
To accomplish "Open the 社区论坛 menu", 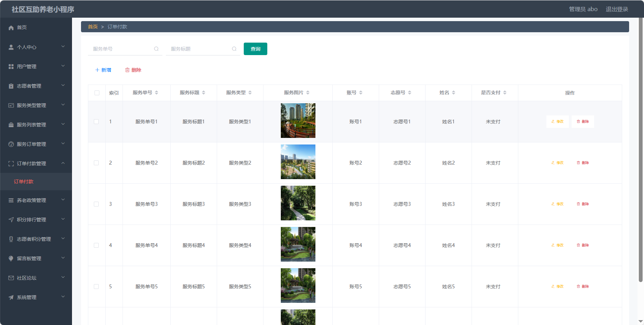I will (x=36, y=278).
